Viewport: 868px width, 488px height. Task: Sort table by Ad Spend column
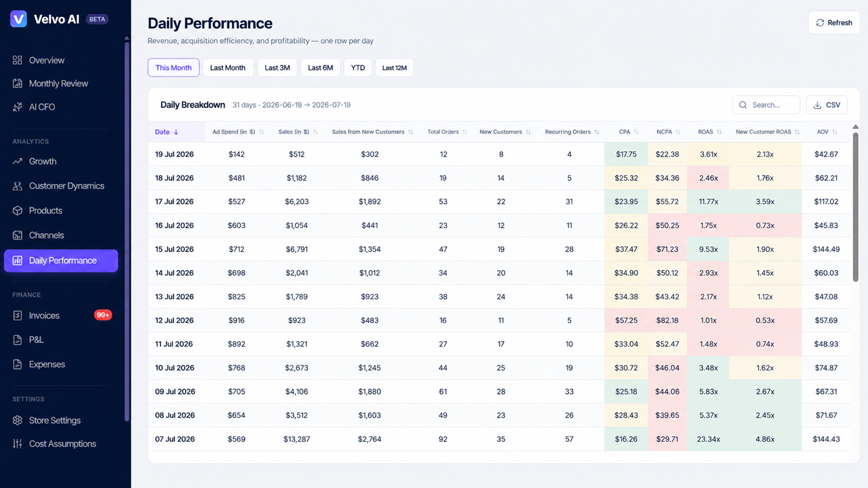click(238, 132)
